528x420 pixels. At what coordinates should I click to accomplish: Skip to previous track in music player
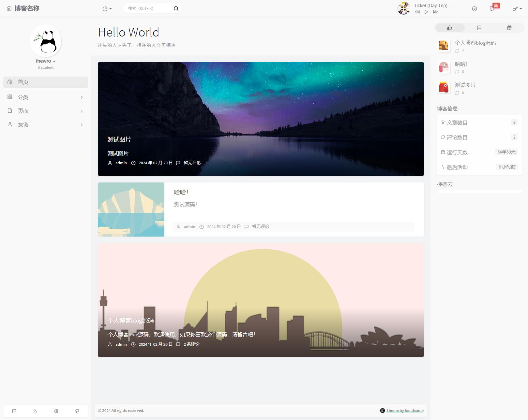[x=417, y=12]
